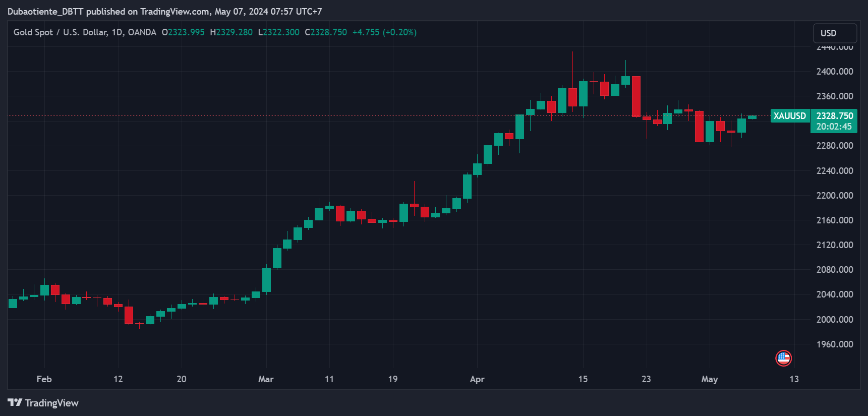868x416 pixels.
Task: Click the 2160.000 price axis label
Action: point(835,220)
